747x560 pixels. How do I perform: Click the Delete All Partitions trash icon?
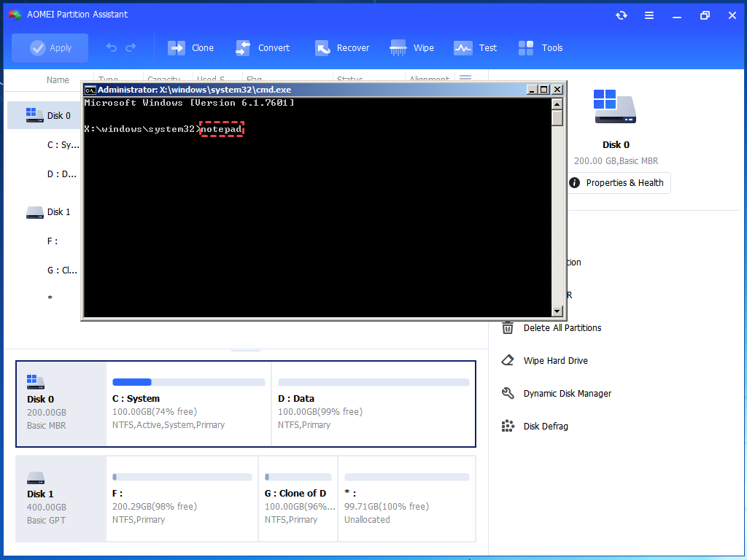(x=508, y=327)
